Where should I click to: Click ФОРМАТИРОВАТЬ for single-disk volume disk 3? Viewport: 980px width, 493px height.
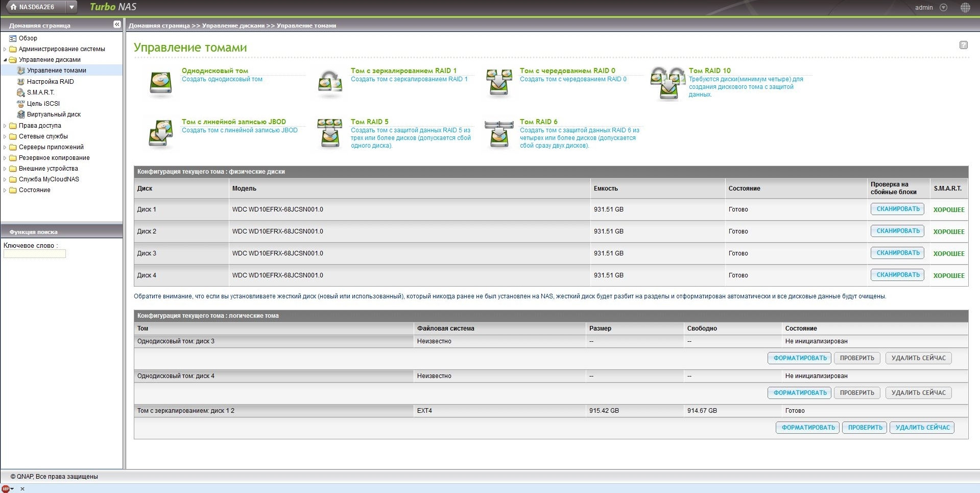[799, 358]
